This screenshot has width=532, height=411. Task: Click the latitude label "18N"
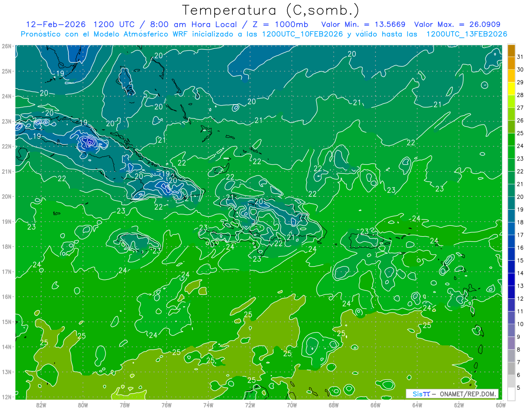[x=7, y=247]
